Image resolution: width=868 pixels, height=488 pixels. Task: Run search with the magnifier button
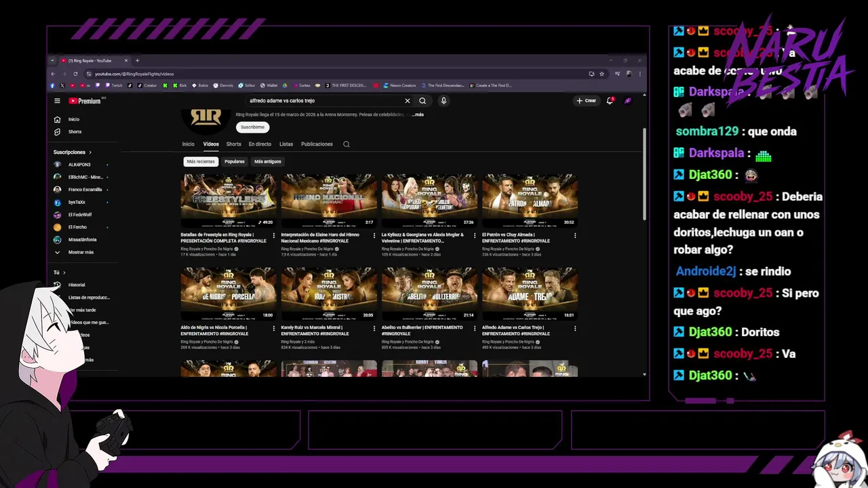click(422, 101)
